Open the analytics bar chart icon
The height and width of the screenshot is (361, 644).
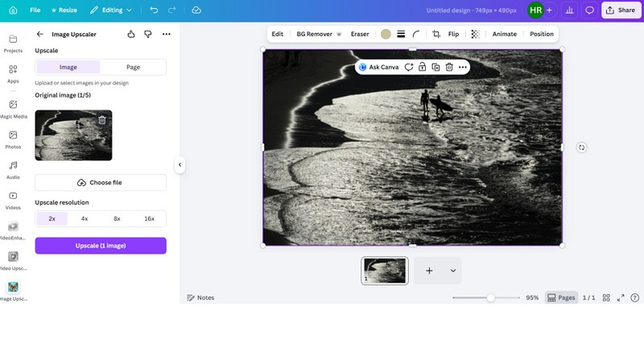pyautogui.click(x=569, y=10)
